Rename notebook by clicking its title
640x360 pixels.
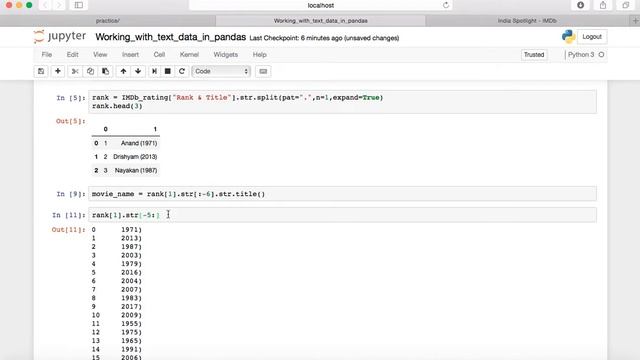tap(171, 37)
